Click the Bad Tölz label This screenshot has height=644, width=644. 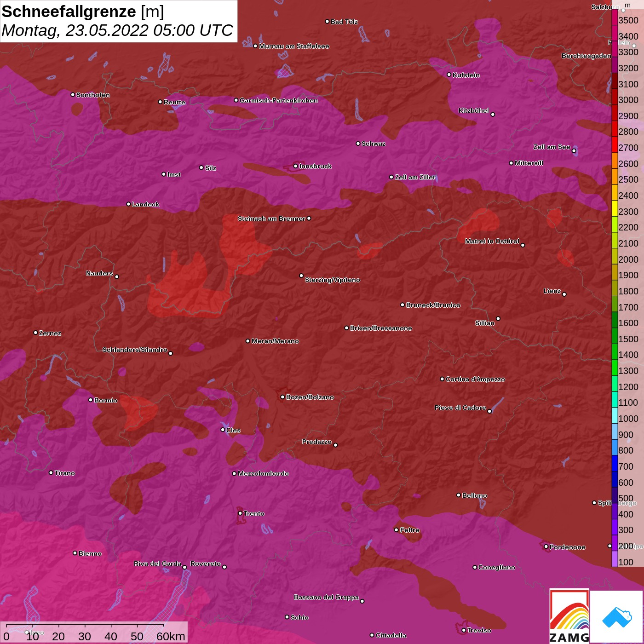(344, 22)
